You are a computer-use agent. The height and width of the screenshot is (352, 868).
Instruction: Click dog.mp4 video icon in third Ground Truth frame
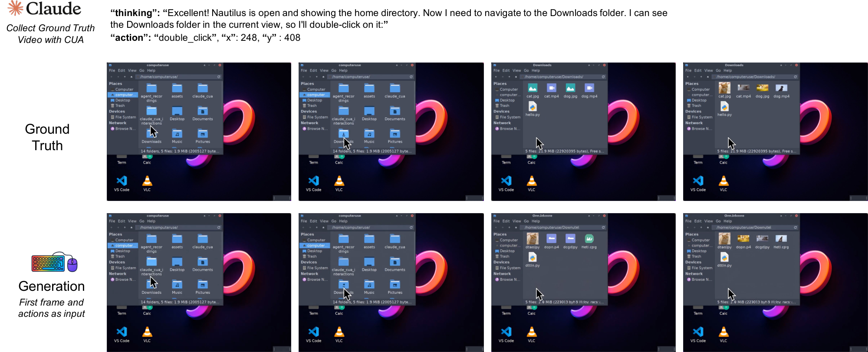click(x=589, y=88)
